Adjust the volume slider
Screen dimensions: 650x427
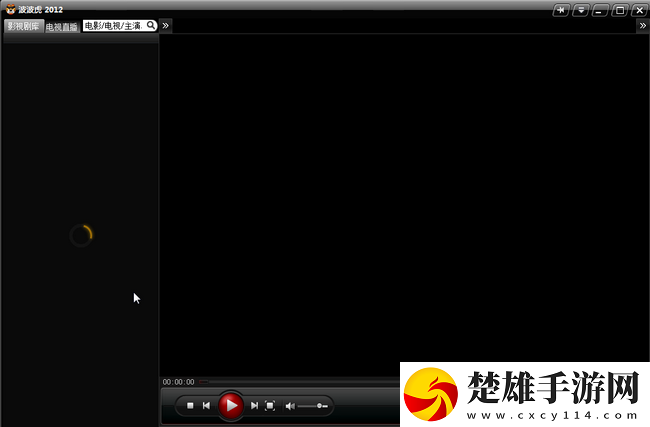point(313,406)
